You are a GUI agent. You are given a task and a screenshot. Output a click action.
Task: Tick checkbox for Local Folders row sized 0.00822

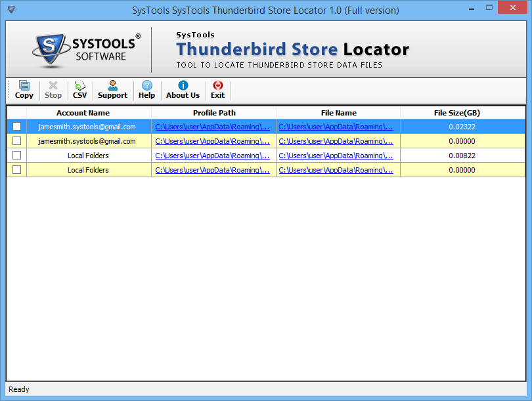16,156
